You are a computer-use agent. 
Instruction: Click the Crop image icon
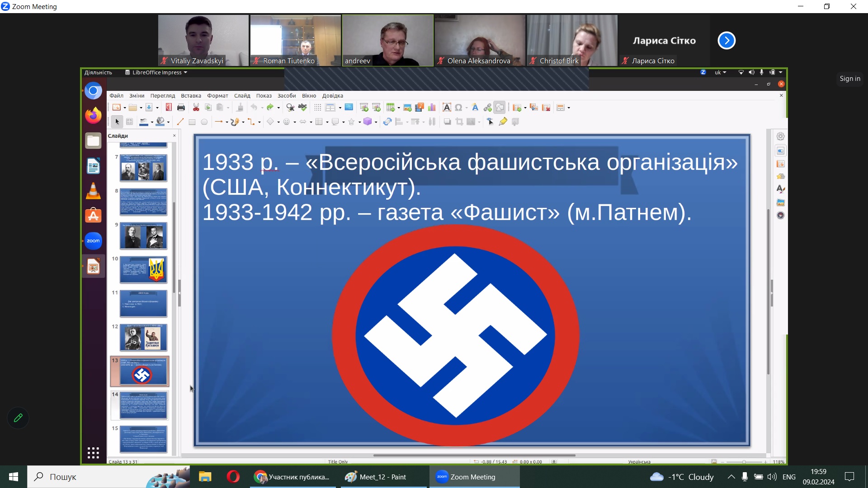(x=459, y=122)
